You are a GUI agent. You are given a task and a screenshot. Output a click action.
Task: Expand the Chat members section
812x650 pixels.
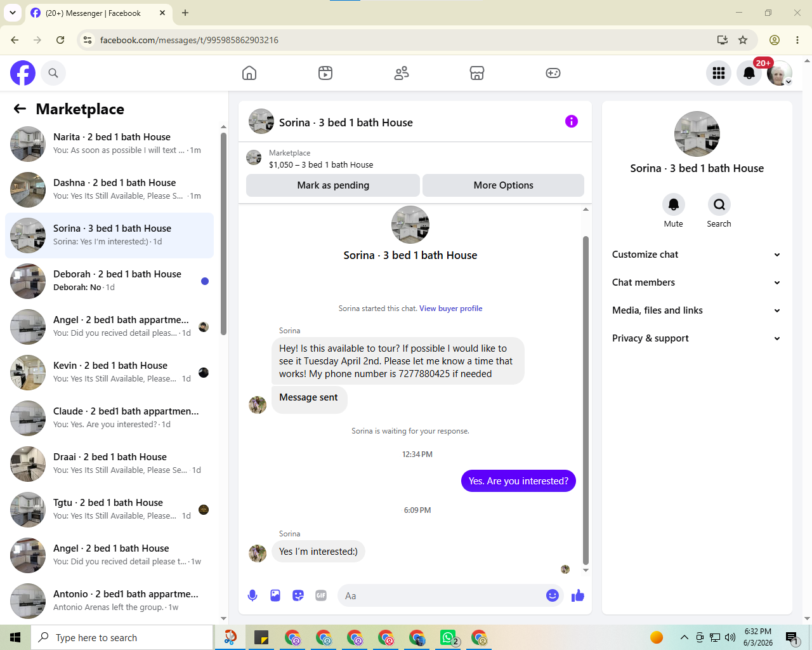697,282
